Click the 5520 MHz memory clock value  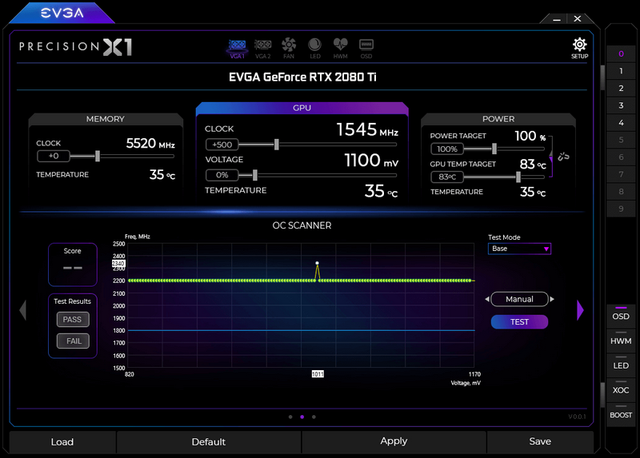(x=150, y=143)
